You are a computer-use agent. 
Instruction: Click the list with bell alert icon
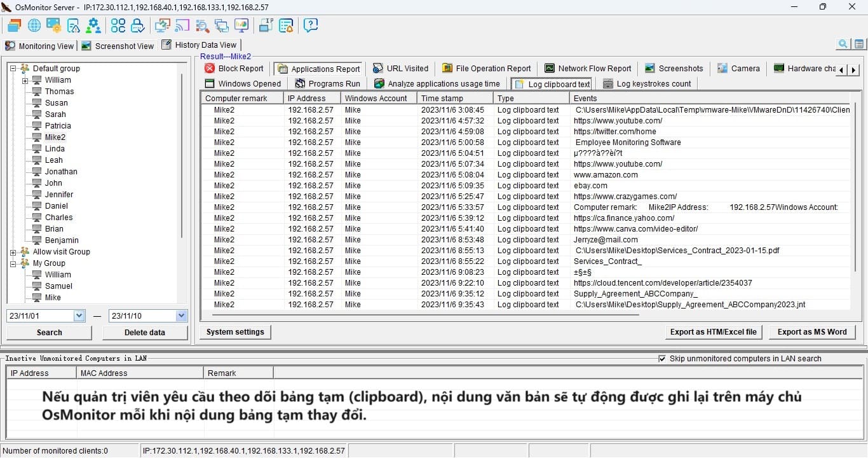point(286,25)
